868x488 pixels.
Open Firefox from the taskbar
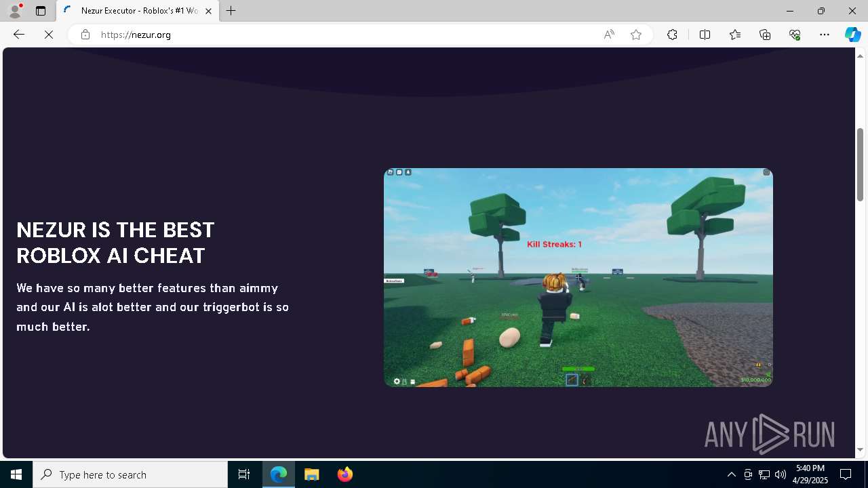pos(344,474)
